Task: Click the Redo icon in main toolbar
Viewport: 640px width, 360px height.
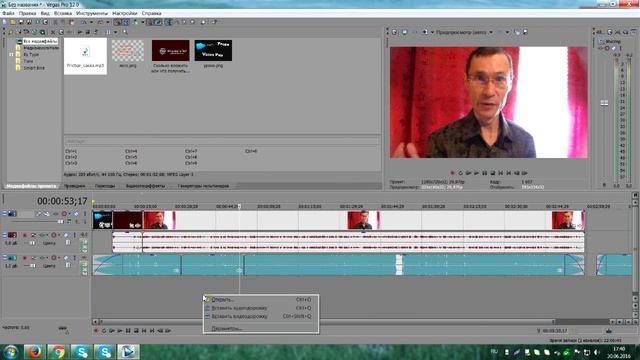Action: pyautogui.click(x=100, y=22)
